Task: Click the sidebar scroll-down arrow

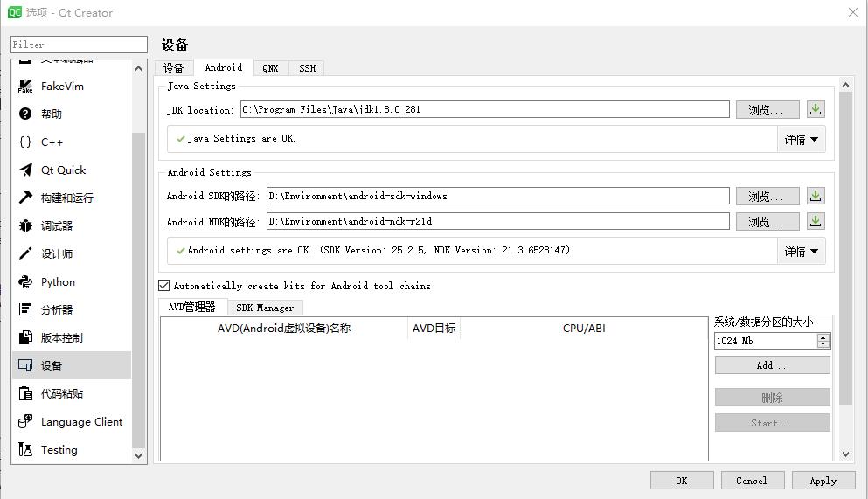Action: (x=138, y=456)
